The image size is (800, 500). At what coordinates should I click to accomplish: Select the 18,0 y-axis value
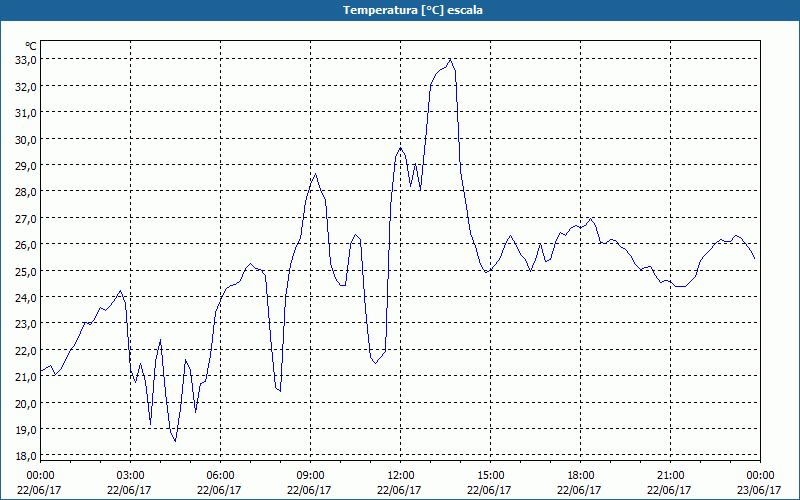point(27,456)
